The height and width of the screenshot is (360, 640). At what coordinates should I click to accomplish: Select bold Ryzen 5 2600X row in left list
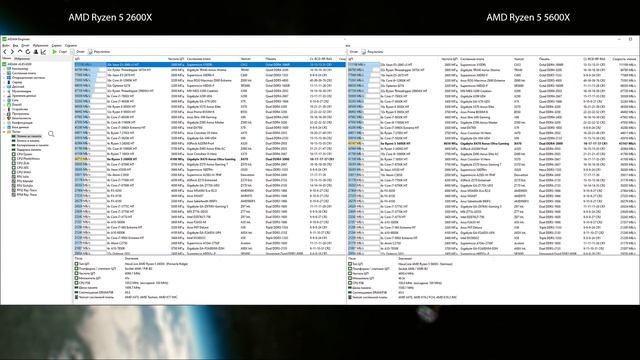coord(209,159)
